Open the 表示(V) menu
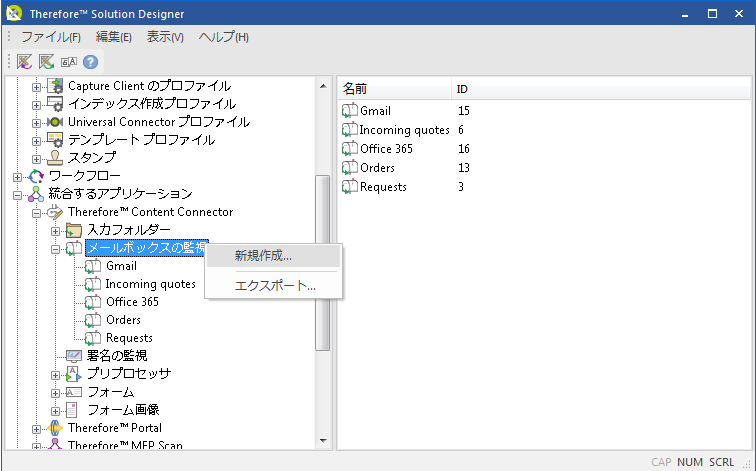The height and width of the screenshot is (471, 756). pyautogui.click(x=165, y=37)
